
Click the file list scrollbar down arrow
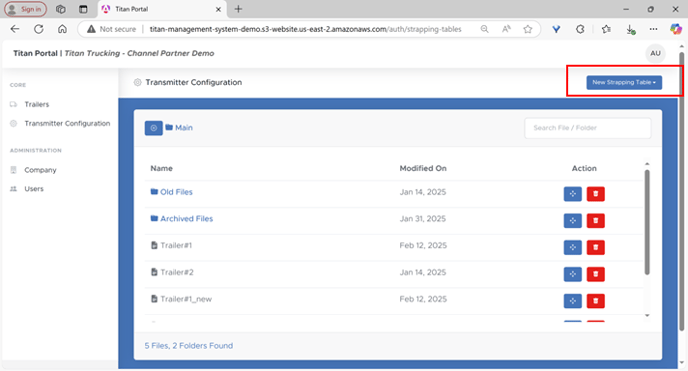[x=647, y=315]
